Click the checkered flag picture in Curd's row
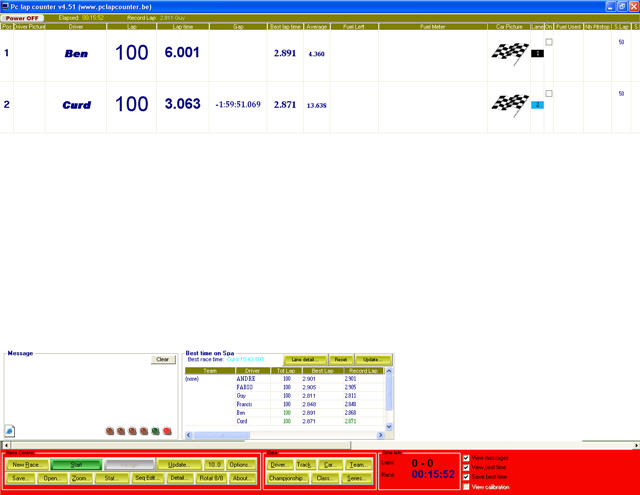 tap(510, 105)
